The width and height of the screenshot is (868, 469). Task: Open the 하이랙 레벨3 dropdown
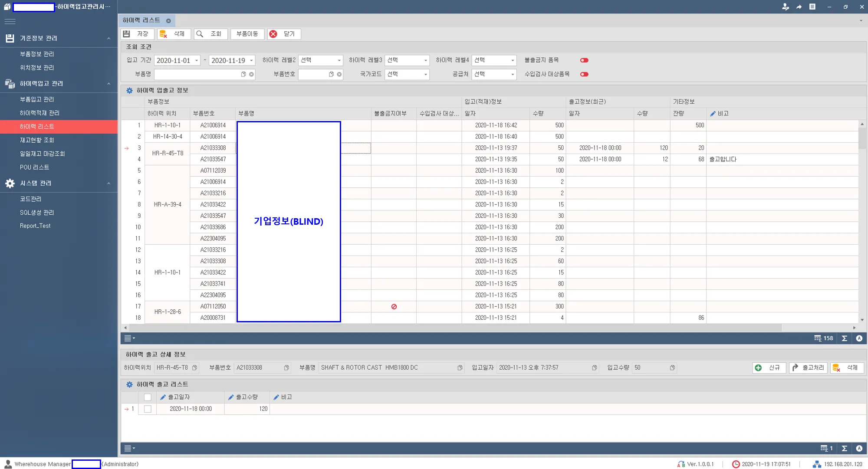point(425,60)
